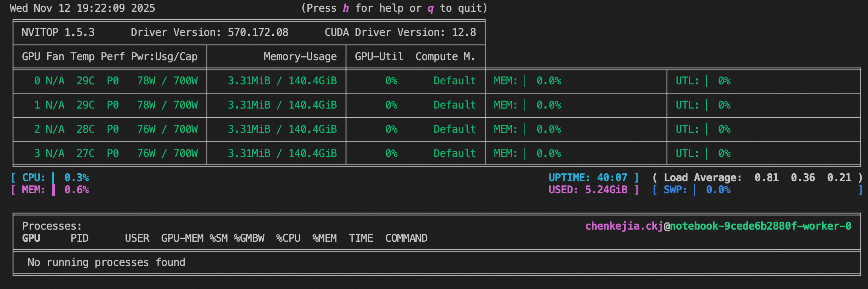Click GPU 3's Default compute mode

pos(454,154)
